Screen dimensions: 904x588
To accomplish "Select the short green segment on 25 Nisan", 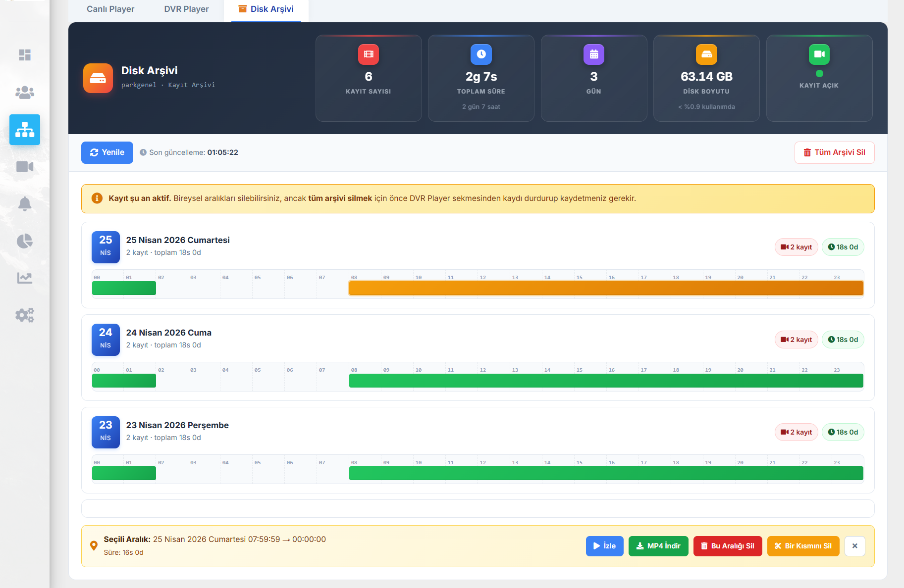I will [x=124, y=288].
